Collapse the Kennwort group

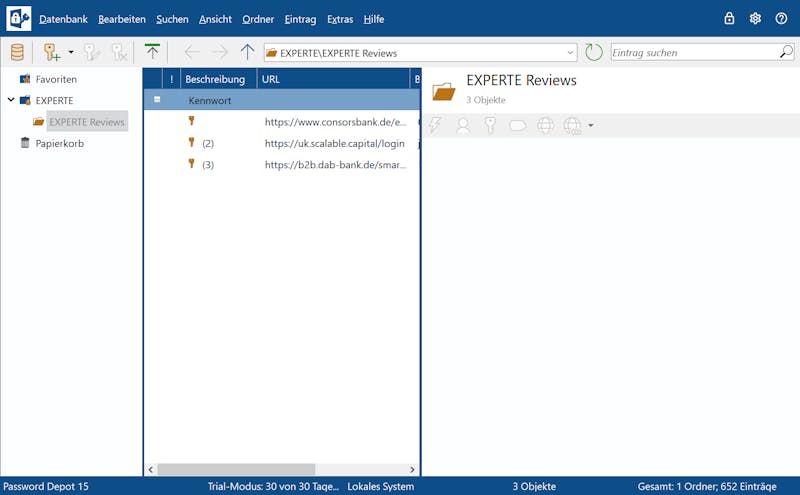tap(157, 100)
